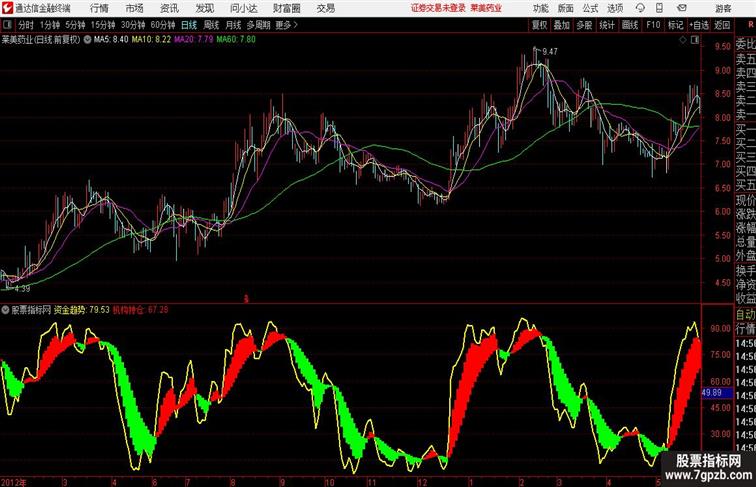Image resolution: width=756 pixels, height=487 pixels.
Task: Add stock via +自选 button
Action: tap(699, 25)
